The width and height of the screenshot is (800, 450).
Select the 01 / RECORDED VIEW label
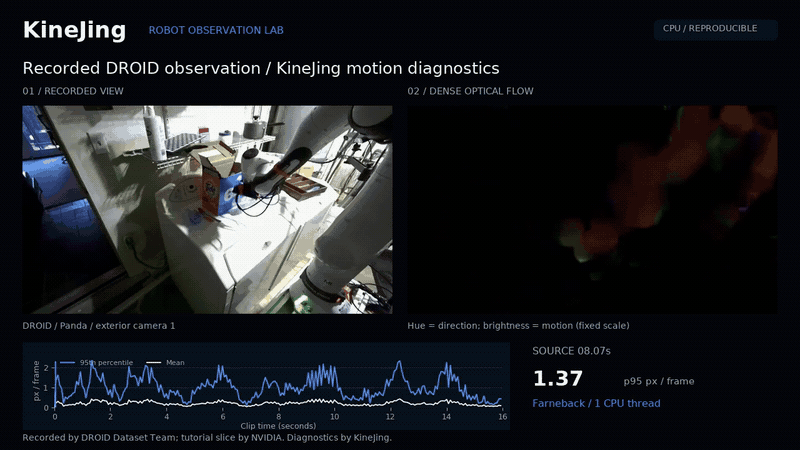[x=73, y=91]
